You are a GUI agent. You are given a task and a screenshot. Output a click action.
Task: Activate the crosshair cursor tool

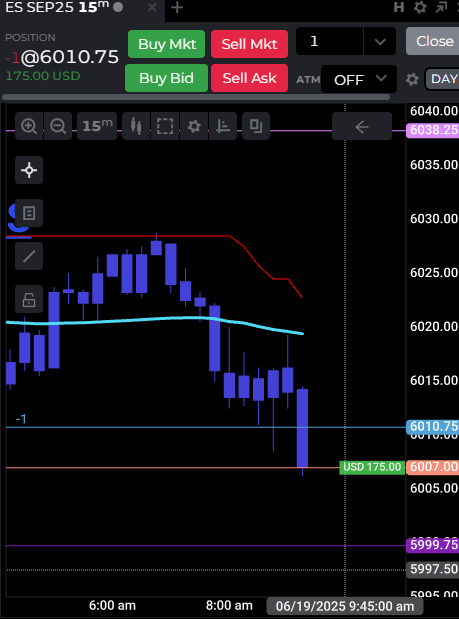29,170
